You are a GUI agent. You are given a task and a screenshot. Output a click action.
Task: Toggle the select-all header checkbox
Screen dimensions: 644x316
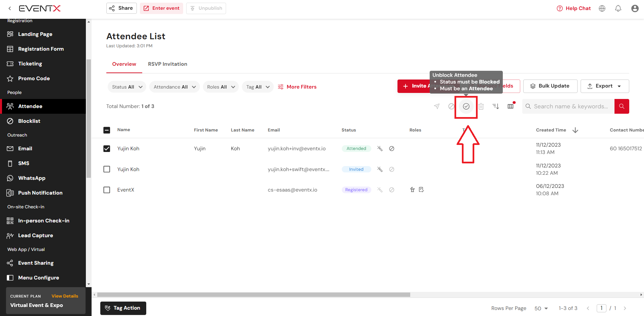pos(107,130)
